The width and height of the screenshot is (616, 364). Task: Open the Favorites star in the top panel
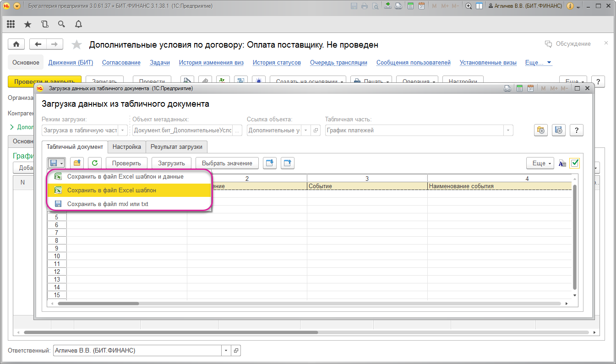(27, 24)
